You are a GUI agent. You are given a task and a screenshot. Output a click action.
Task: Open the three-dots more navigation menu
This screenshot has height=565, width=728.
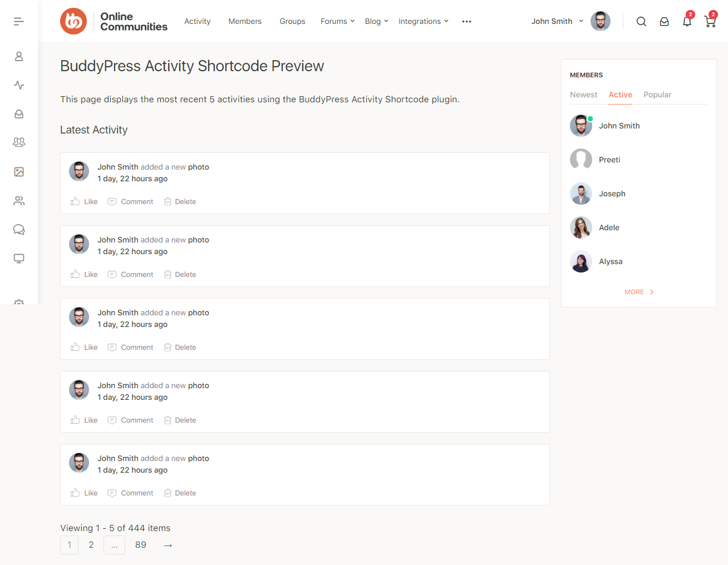[466, 22]
